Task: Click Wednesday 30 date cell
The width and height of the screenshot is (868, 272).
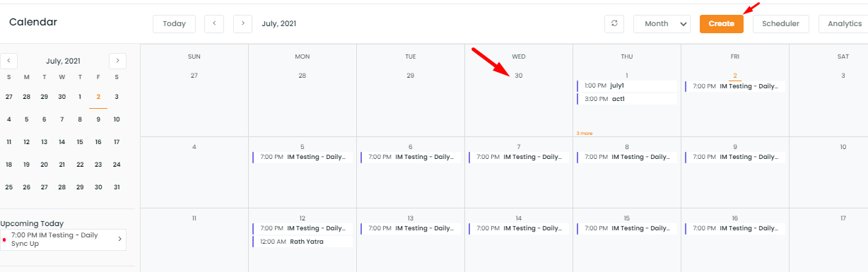Action: 519,90
